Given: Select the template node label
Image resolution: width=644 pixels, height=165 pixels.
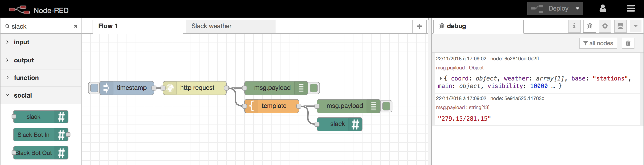Looking at the screenshot, I should coord(274,106).
